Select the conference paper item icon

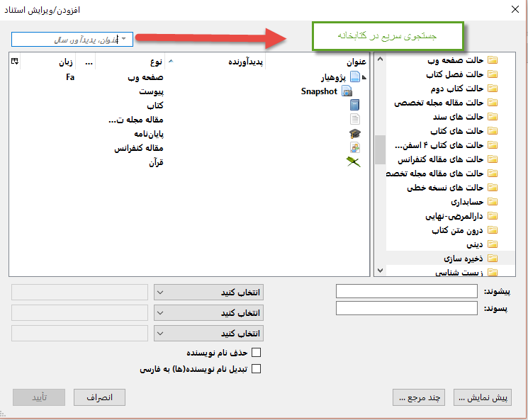(355, 147)
